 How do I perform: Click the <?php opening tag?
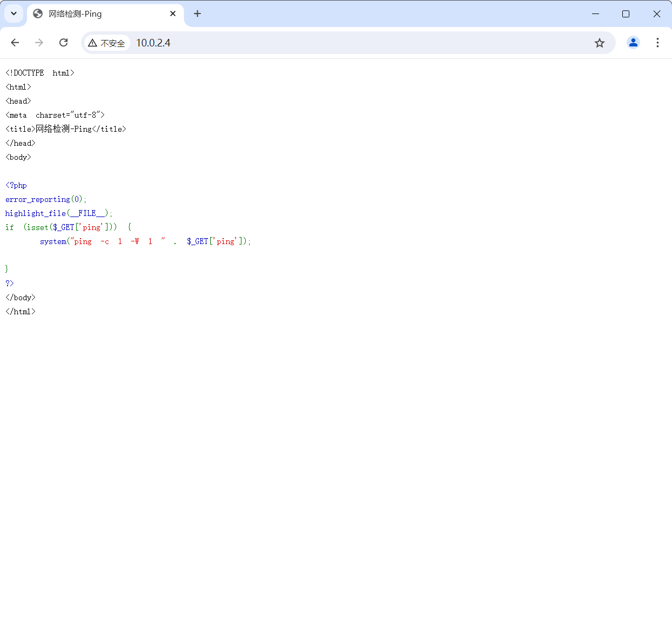16,185
